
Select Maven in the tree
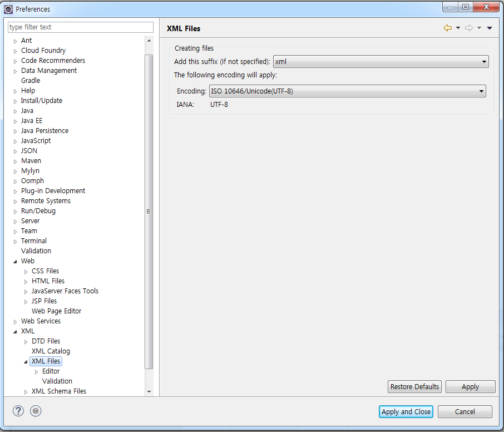point(31,160)
